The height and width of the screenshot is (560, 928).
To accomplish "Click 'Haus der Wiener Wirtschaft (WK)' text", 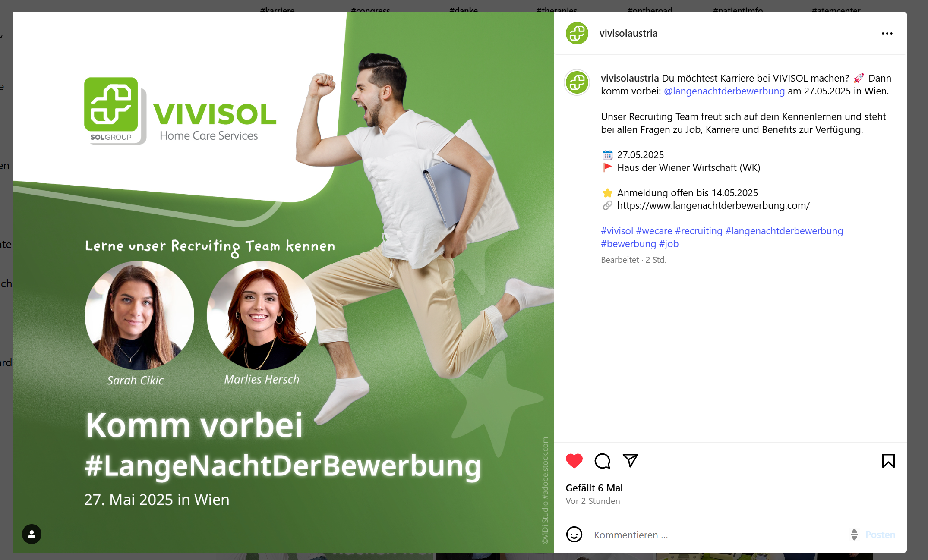I will (x=689, y=167).
